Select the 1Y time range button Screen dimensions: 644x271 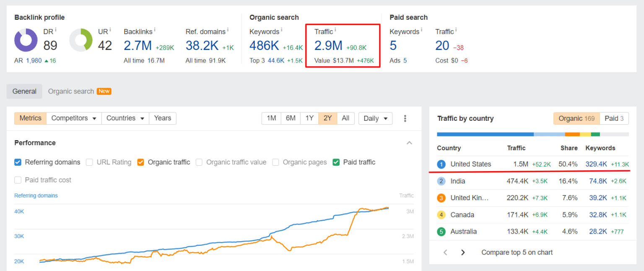[x=309, y=118]
